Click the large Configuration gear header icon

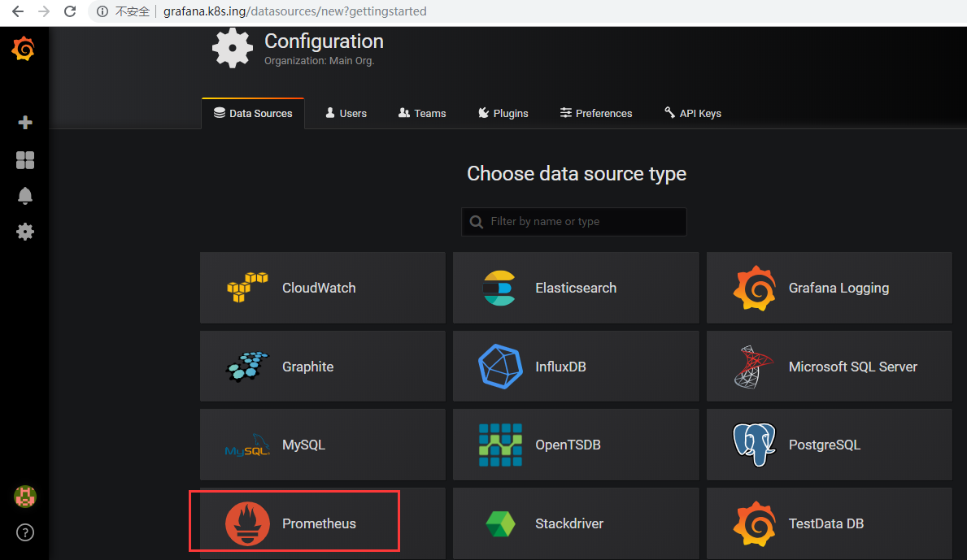point(233,48)
